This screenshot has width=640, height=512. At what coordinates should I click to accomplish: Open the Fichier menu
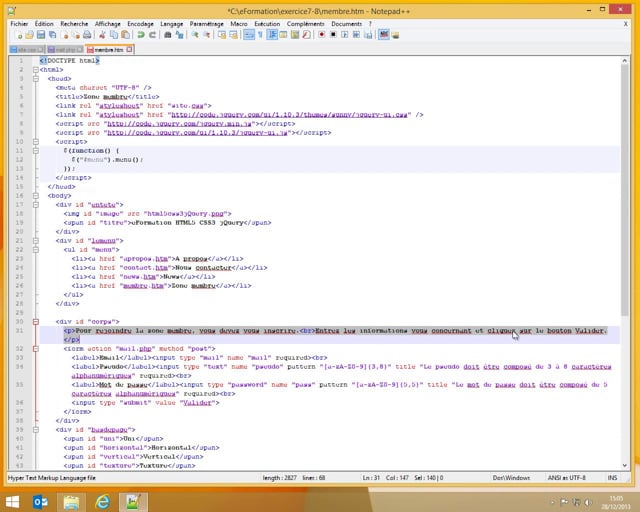click(19, 24)
